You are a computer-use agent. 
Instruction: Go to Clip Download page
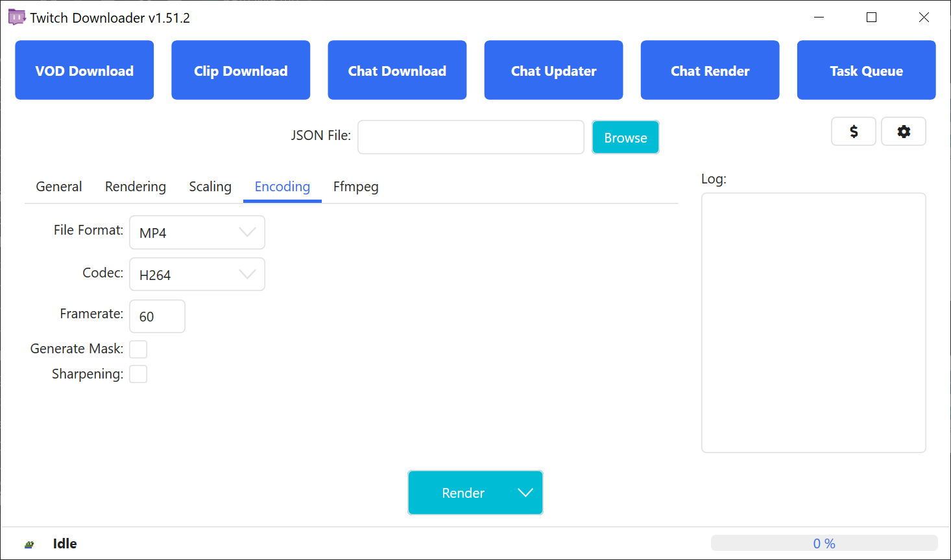click(241, 70)
